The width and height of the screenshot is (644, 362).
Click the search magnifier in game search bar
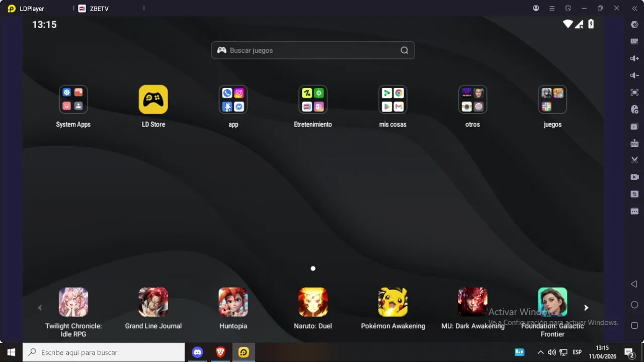point(405,50)
